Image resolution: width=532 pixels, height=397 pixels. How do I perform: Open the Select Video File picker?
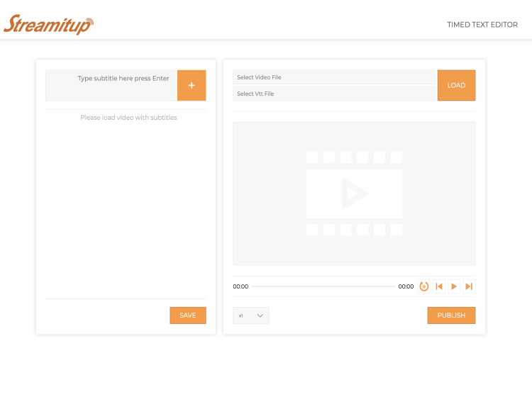[334, 77]
